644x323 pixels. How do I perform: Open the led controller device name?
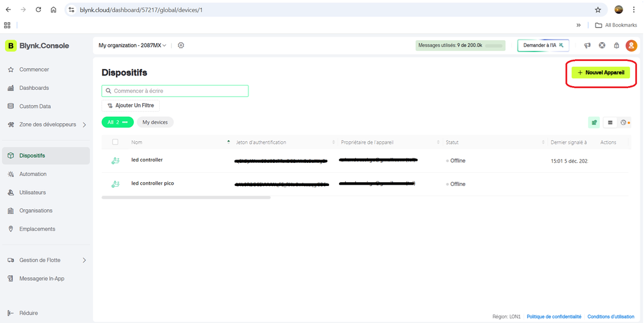[147, 160]
